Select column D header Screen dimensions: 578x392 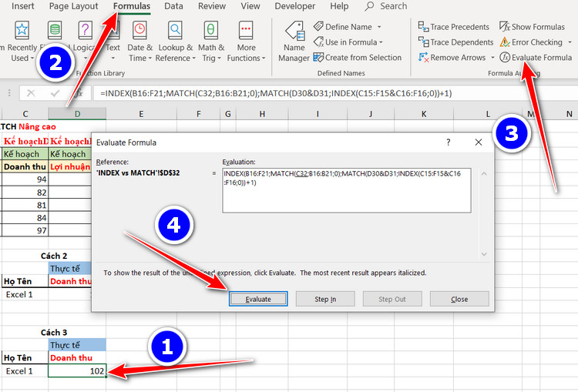(77, 114)
